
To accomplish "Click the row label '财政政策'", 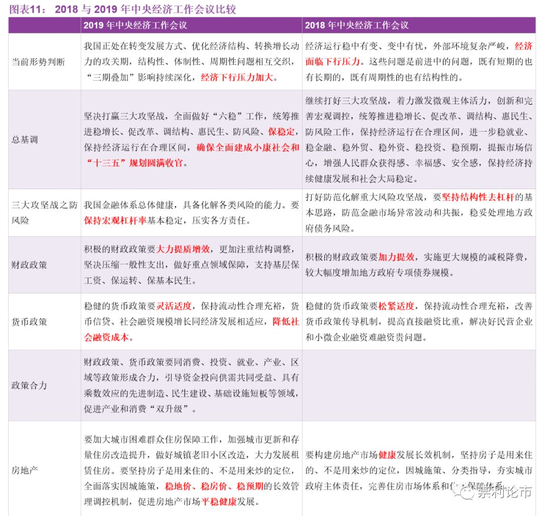I will [29, 265].
